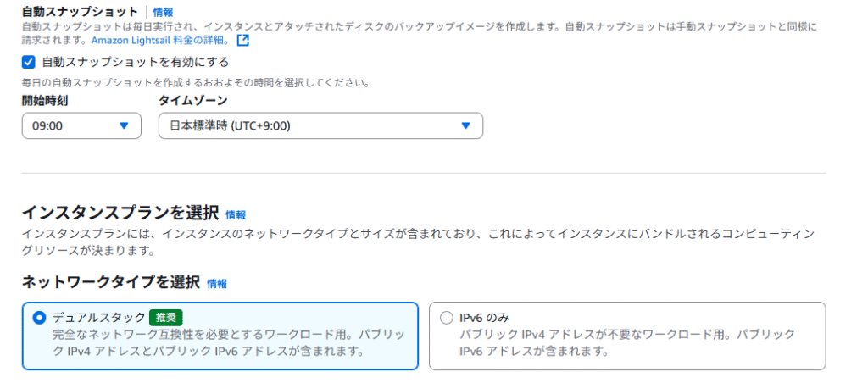The image size is (868, 383).
Task: Click the blue arrow in the timezone dropdown
Action: pos(465,125)
